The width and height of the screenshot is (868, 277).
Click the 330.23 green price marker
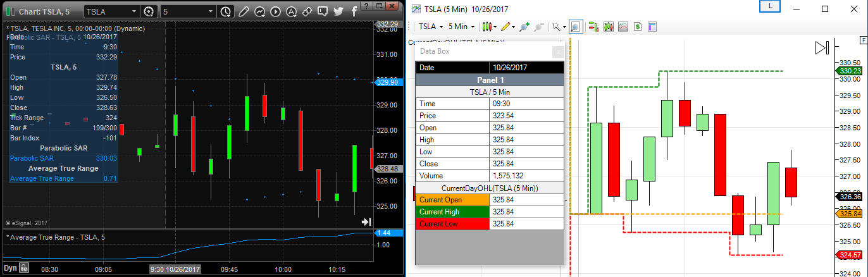[x=850, y=71]
